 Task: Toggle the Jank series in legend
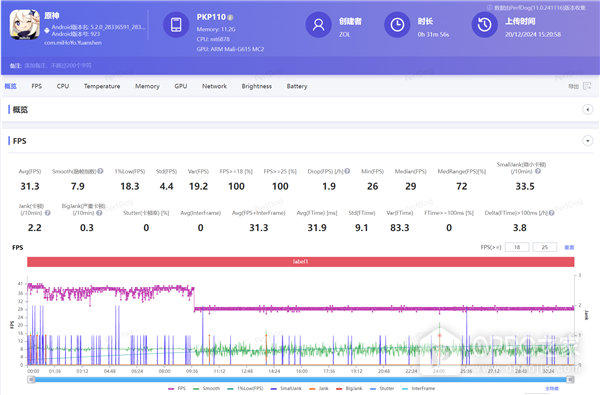[x=319, y=388]
